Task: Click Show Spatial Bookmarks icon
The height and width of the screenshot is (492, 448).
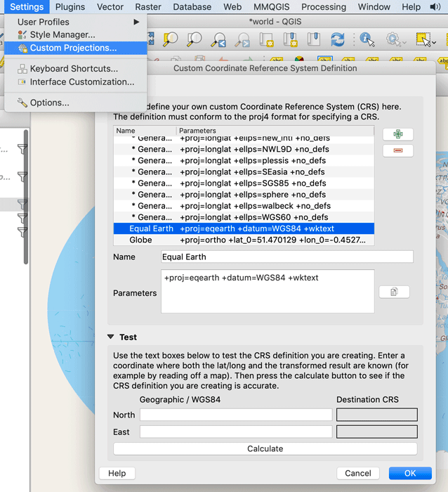Action: [x=313, y=39]
